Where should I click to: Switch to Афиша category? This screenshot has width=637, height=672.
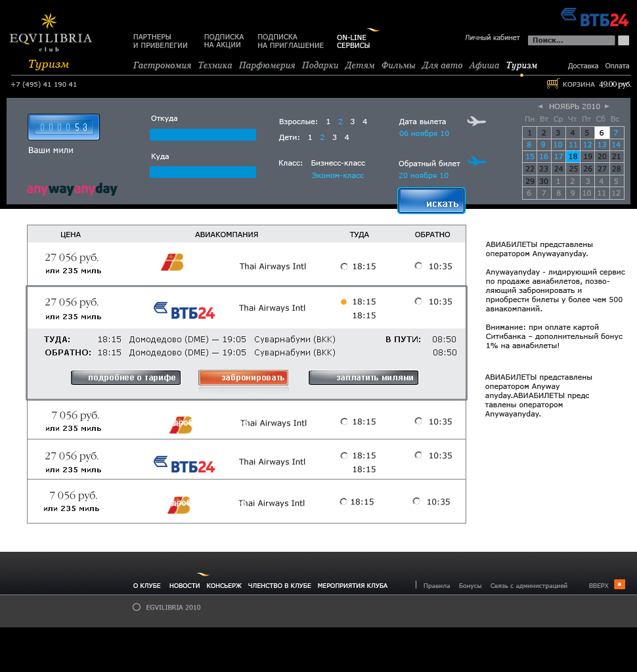[484, 65]
